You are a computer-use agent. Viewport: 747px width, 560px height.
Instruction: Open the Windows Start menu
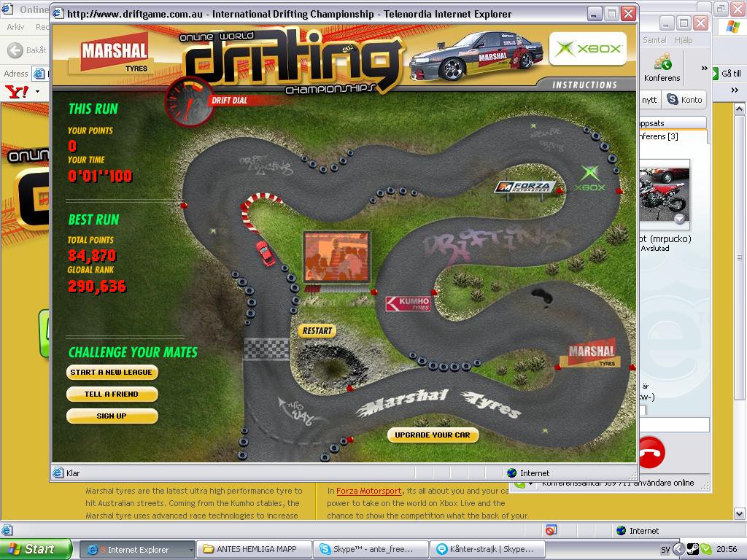click(x=35, y=549)
